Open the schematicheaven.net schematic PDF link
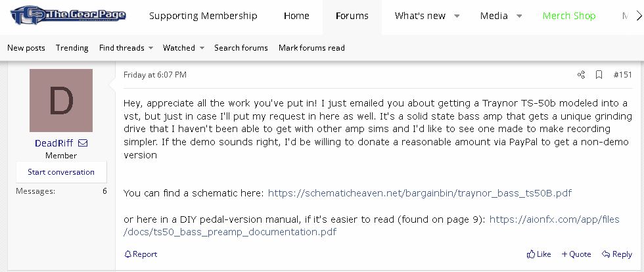Image resolution: width=644 pixels, height=272 pixels. pos(419,193)
